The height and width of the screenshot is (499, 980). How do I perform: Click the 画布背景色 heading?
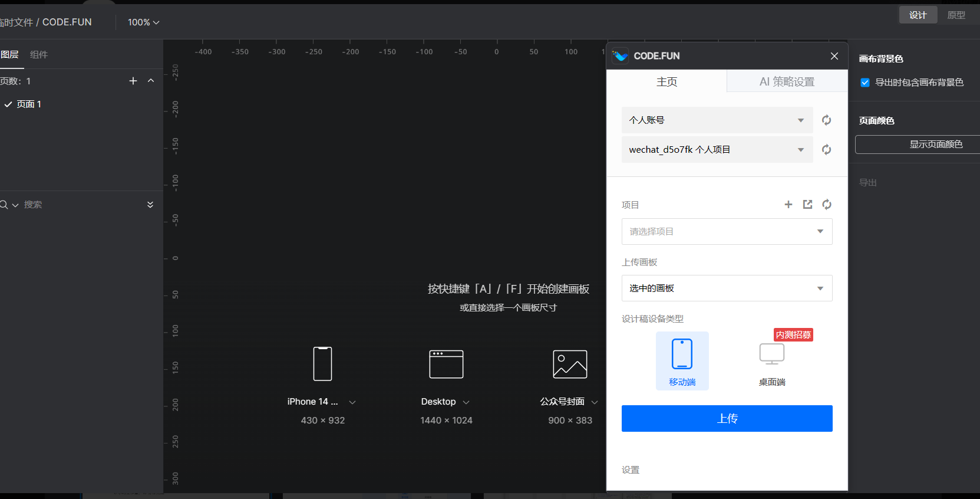(881, 59)
